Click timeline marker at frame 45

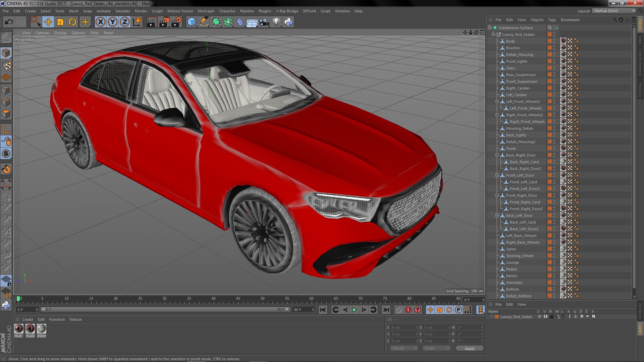(x=238, y=298)
